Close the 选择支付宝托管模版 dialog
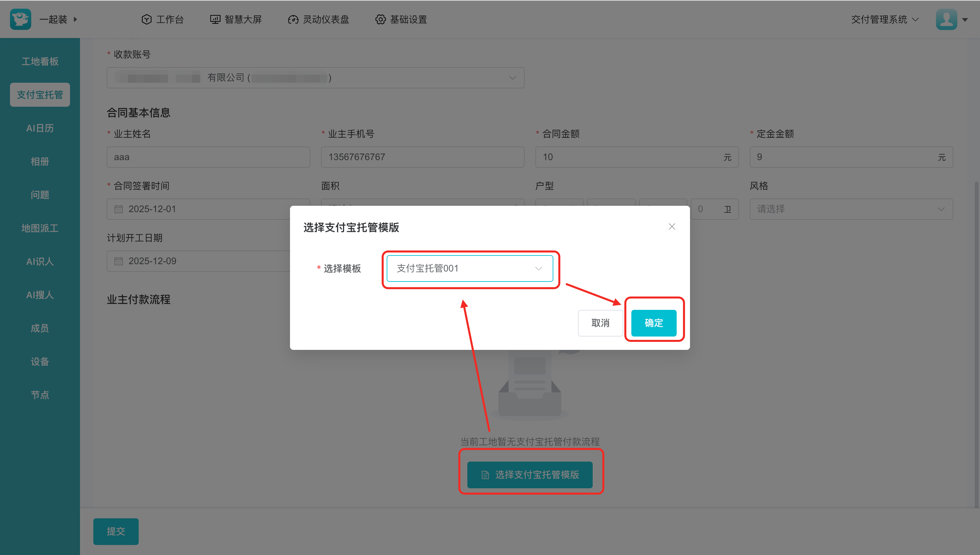Viewport: 980px width, 555px height. [x=671, y=227]
